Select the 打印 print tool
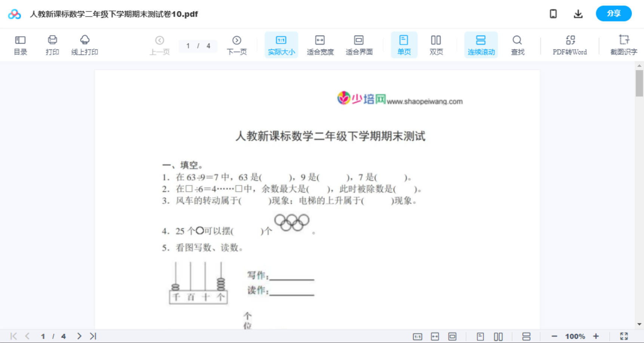 coord(52,45)
